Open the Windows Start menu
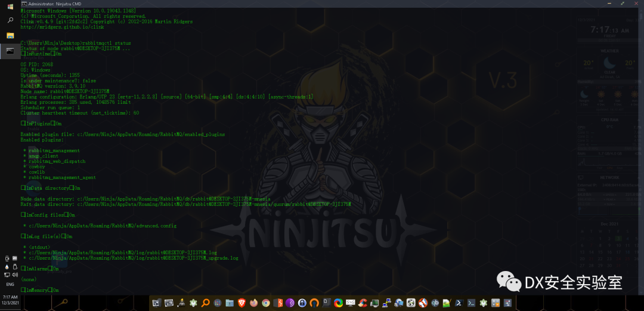This screenshot has height=311, width=644. [x=10, y=6]
